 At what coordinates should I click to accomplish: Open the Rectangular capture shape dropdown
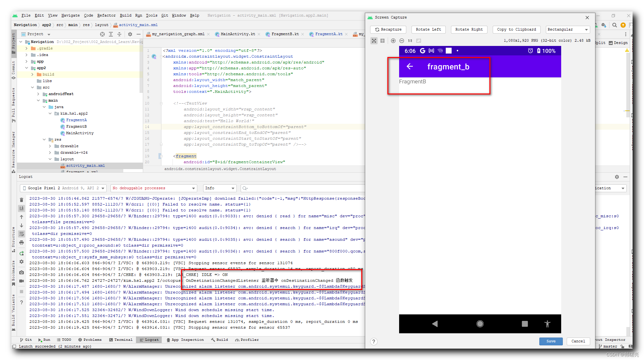coord(567,29)
